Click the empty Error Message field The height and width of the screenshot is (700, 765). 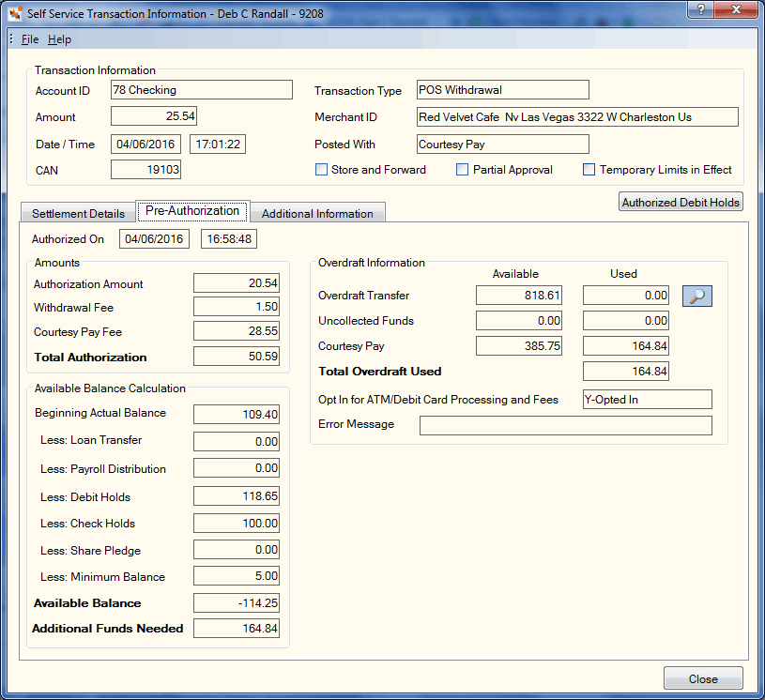tap(566, 425)
